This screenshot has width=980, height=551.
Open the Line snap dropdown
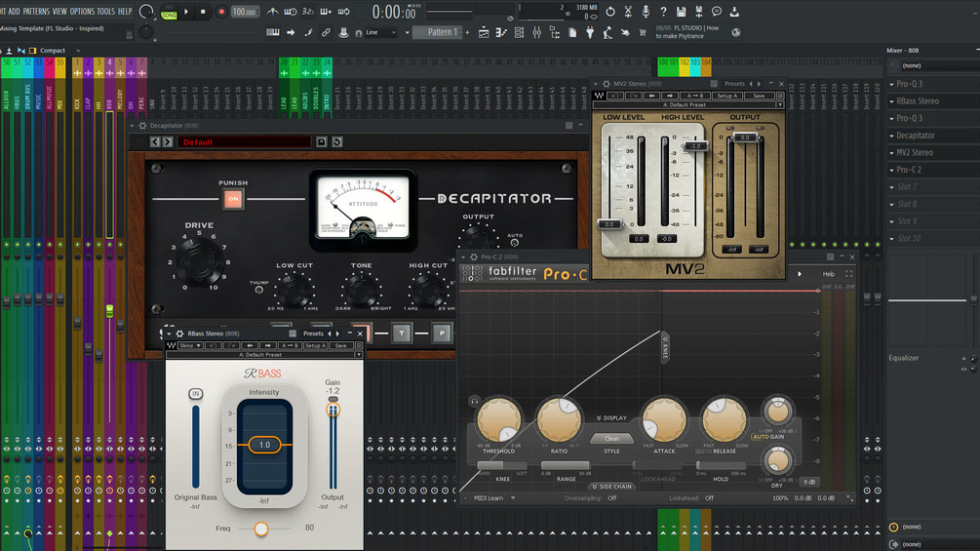(x=380, y=32)
